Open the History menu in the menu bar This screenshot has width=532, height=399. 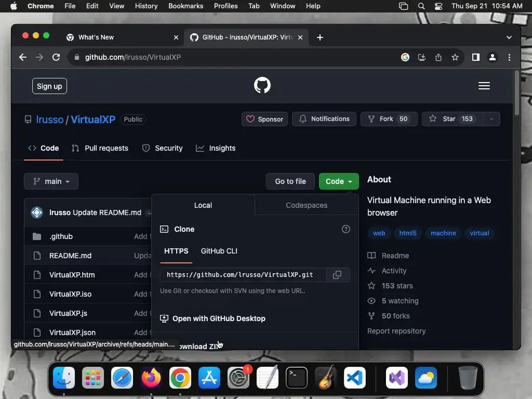[146, 6]
